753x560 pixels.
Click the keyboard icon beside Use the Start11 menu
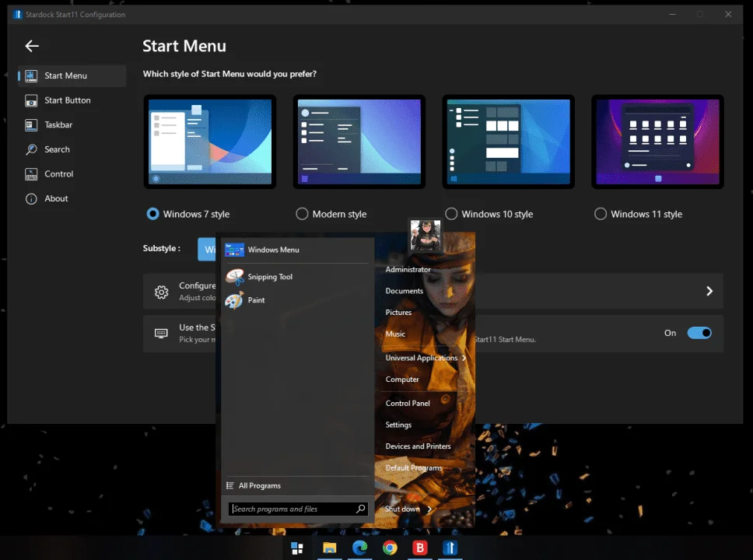click(x=161, y=334)
